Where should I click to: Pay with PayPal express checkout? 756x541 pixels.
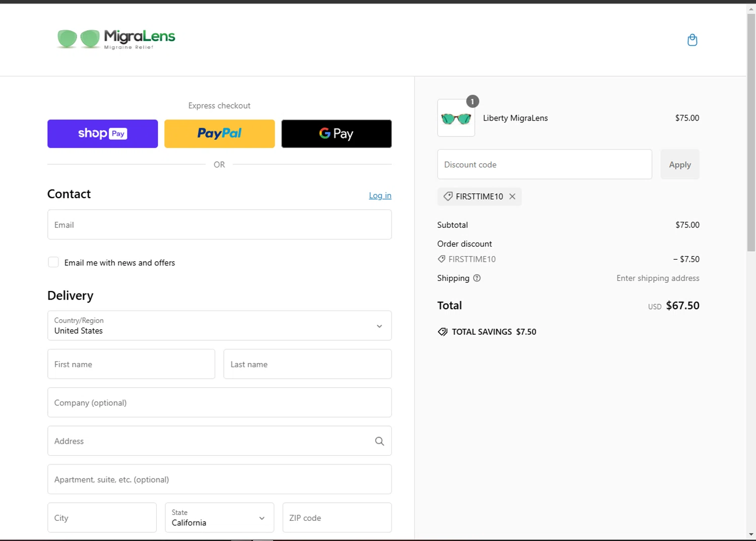[219, 134]
